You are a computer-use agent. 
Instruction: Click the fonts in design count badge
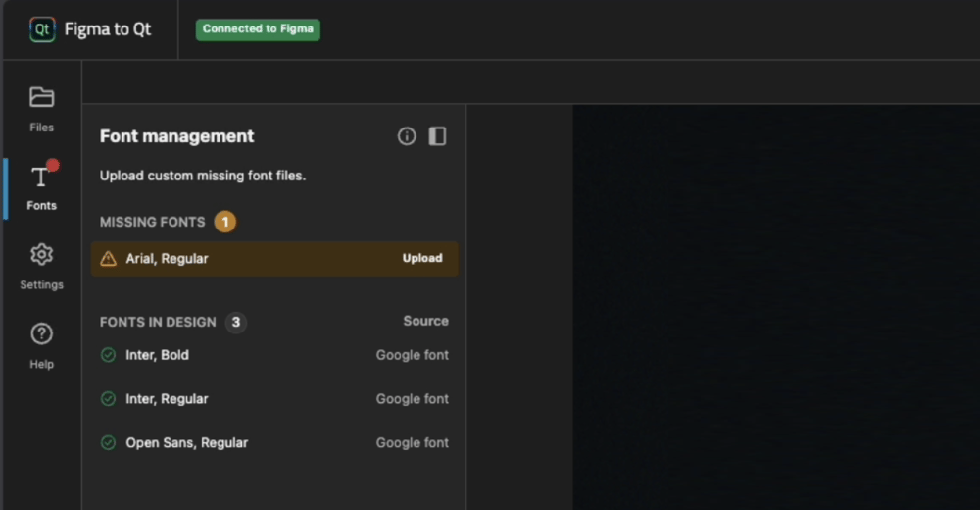coord(235,322)
